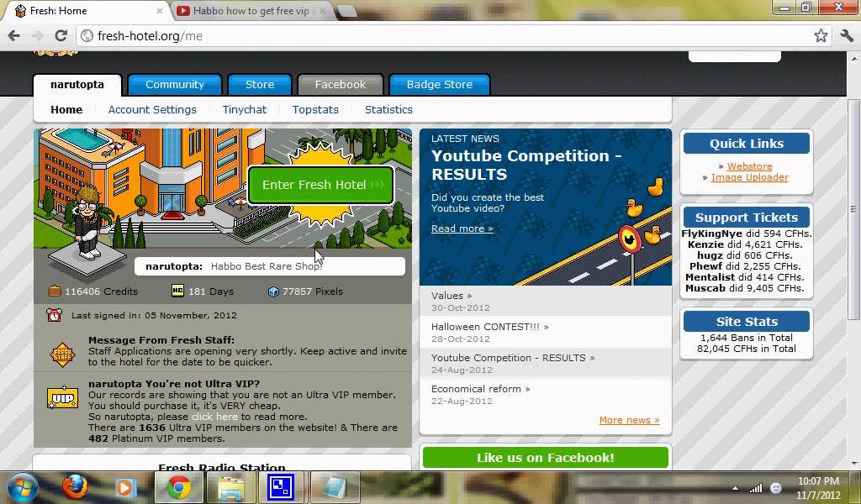Open Windows Explorer folder in taskbar
This screenshot has width=861, height=504.
click(231, 487)
